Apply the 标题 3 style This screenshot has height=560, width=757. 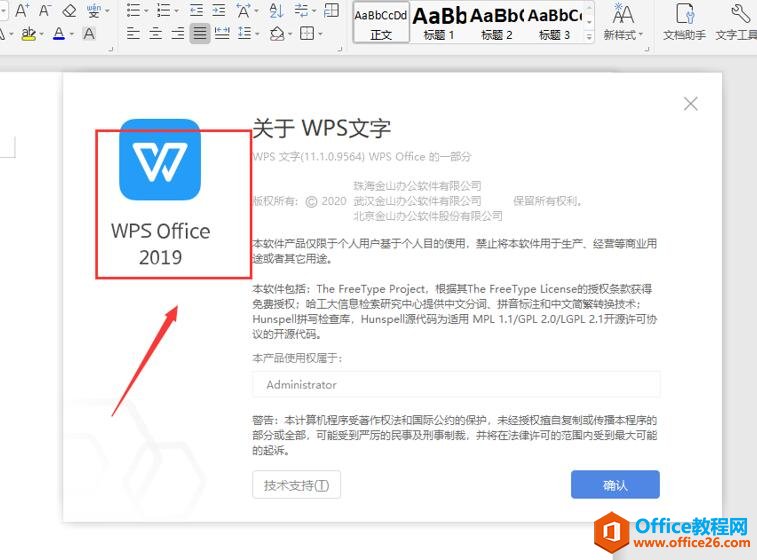point(554,22)
